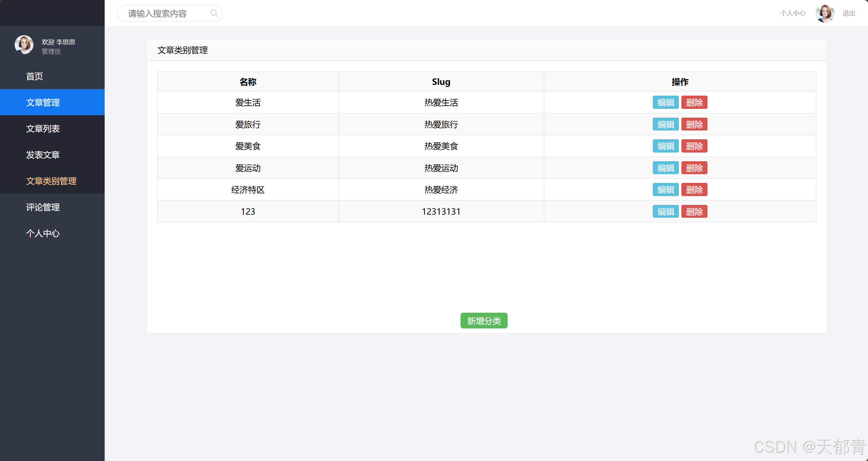Screen dimensions: 868x461
Task: Collapse the 文章管理 sidebar section
Action: (43, 102)
